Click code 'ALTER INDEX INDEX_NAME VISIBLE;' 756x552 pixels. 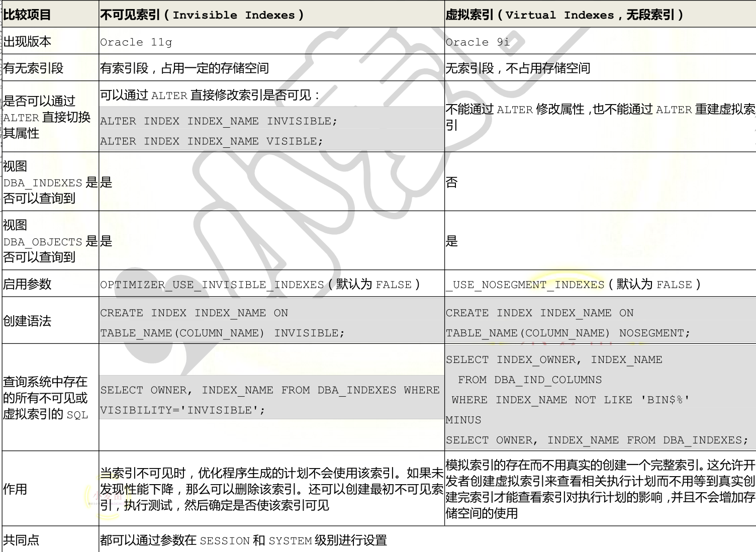tap(212, 141)
